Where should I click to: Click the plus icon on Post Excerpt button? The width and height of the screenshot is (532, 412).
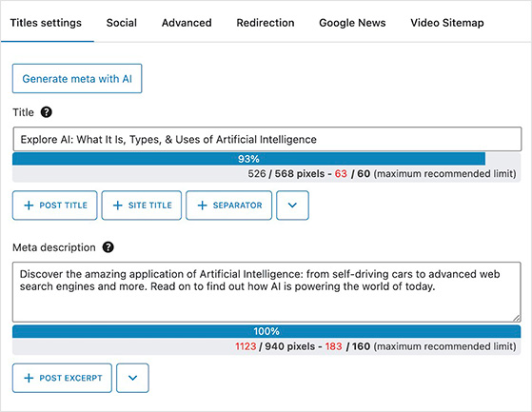tap(29, 378)
